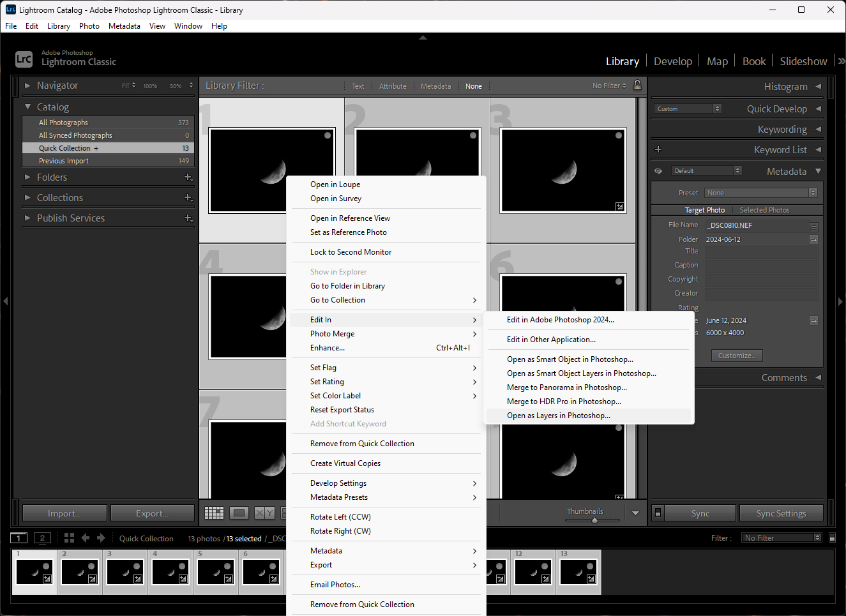Select Selected Photos metadata mode
846x616 pixels.
pyautogui.click(x=764, y=210)
